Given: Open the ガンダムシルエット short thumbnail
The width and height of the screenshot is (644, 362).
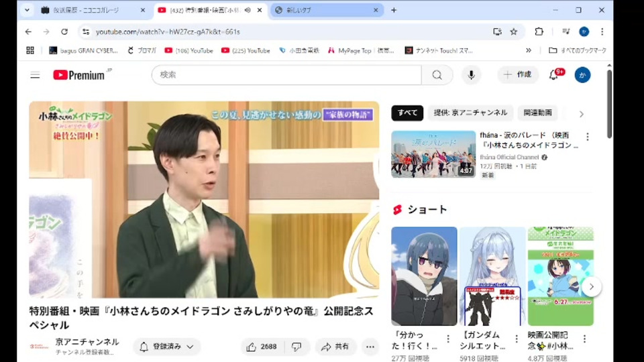Looking at the screenshot, I should tap(492, 276).
